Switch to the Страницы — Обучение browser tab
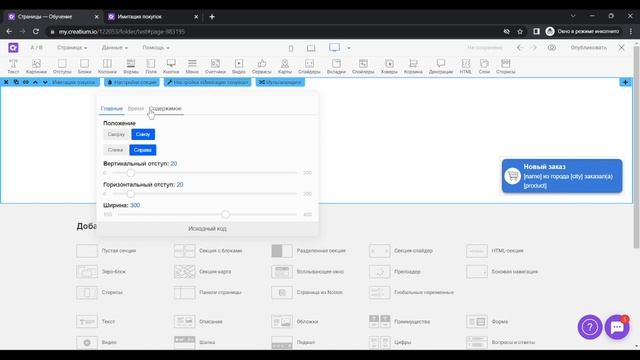 click(x=53, y=17)
